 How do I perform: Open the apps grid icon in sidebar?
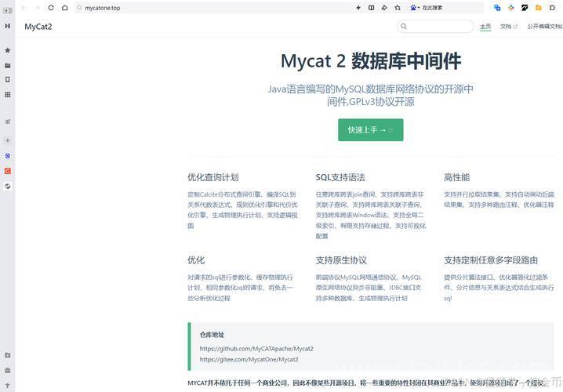pos(8,94)
